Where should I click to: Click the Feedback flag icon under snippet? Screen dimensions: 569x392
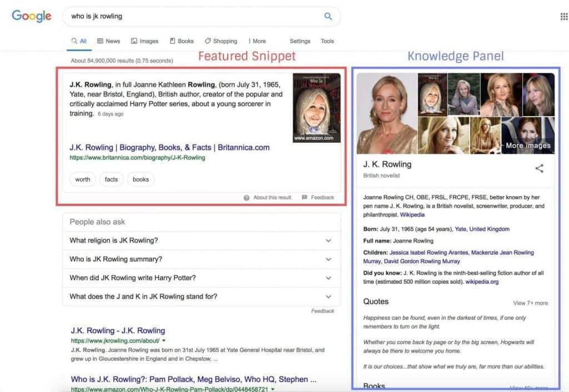point(305,197)
